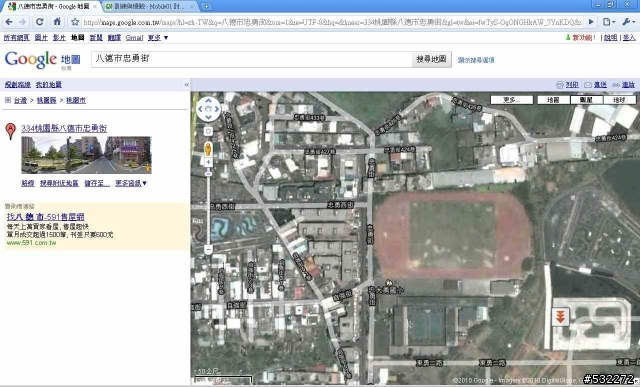Click the www.591.com.tw URL text
The image size is (640, 387).
[x=31, y=242]
